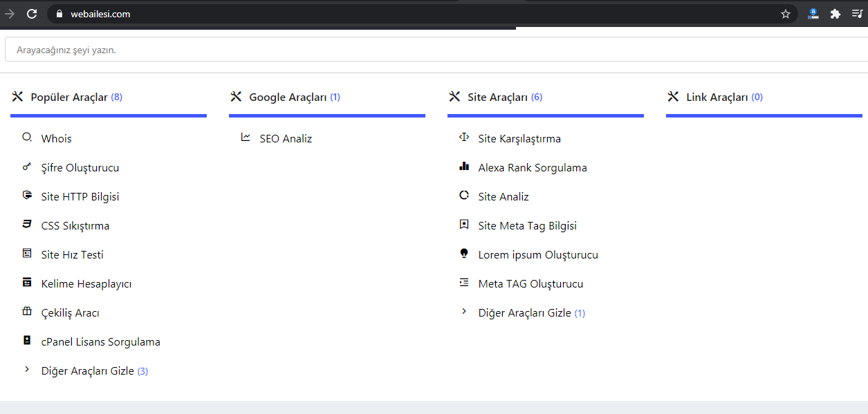Click the chevron beside Diğer Araçları Gizle (3)
Screen dimensions: 868x414
[x=27, y=370]
